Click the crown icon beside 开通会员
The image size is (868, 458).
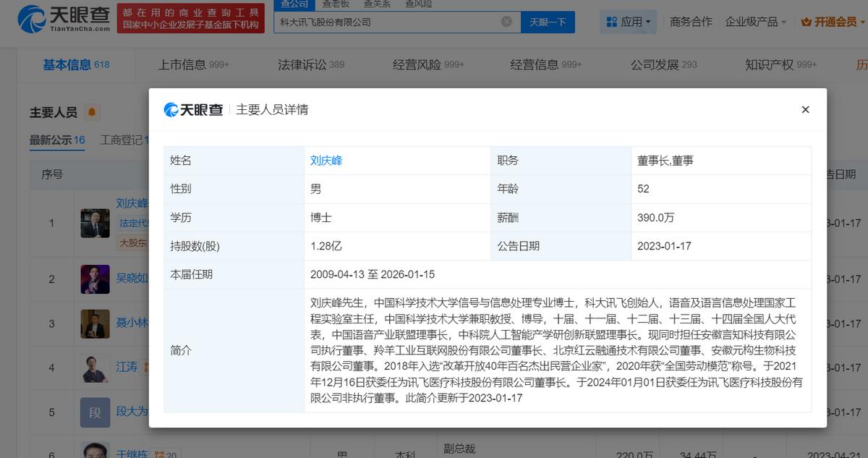click(807, 22)
